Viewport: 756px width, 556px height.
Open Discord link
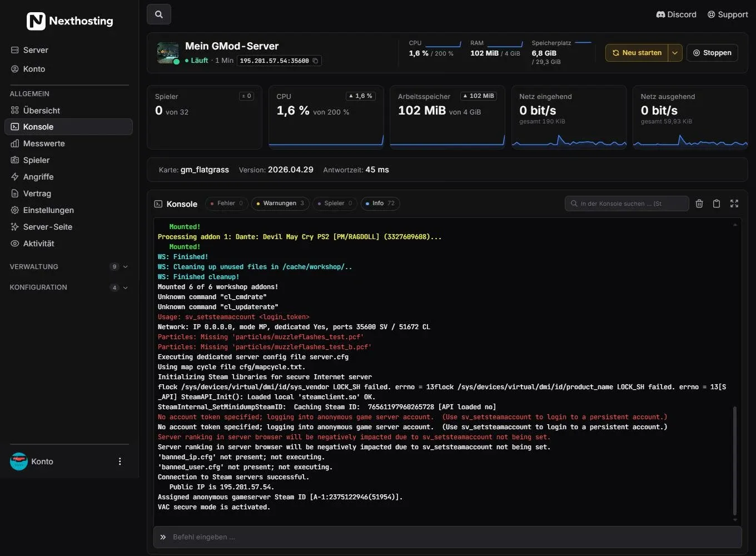pyautogui.click(x=676, y=14)
